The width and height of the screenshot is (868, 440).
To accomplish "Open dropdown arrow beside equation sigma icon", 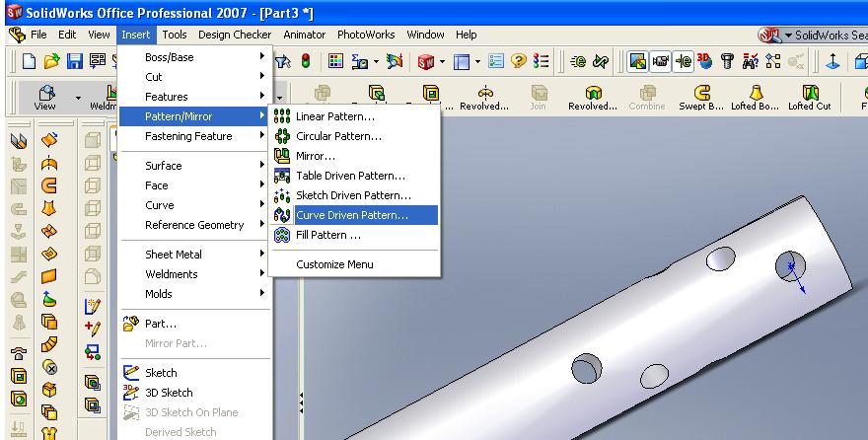I will (376, 61).
